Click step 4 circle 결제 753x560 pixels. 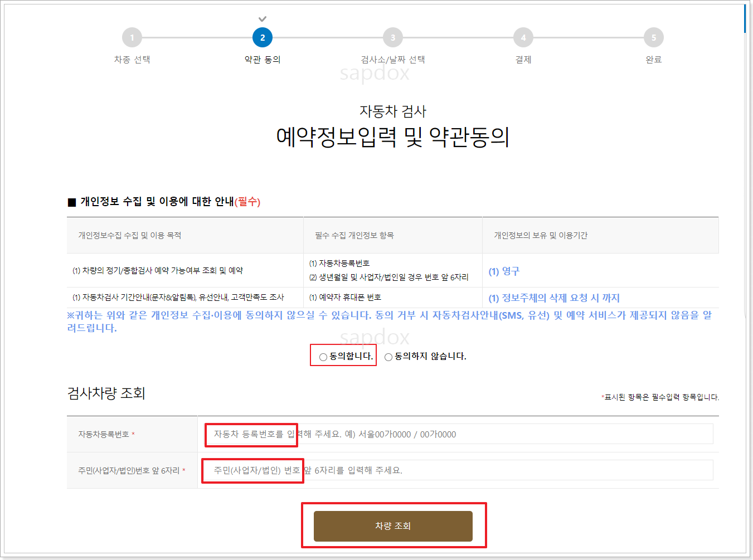click(523, 38)
